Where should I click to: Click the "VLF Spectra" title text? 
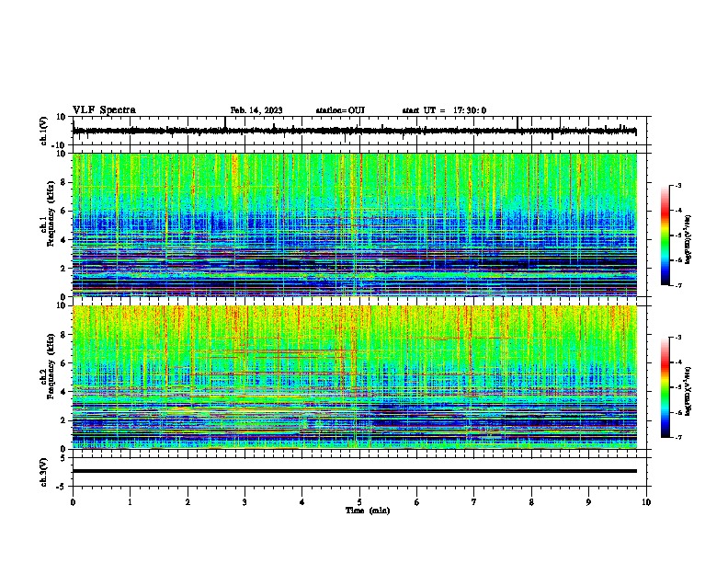(x=104, y=110)
